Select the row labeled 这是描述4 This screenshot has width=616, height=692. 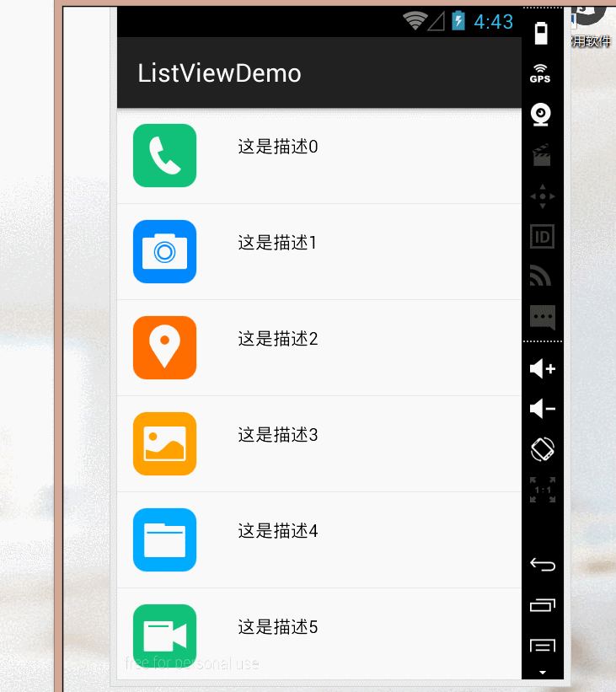tap(319, 539)
